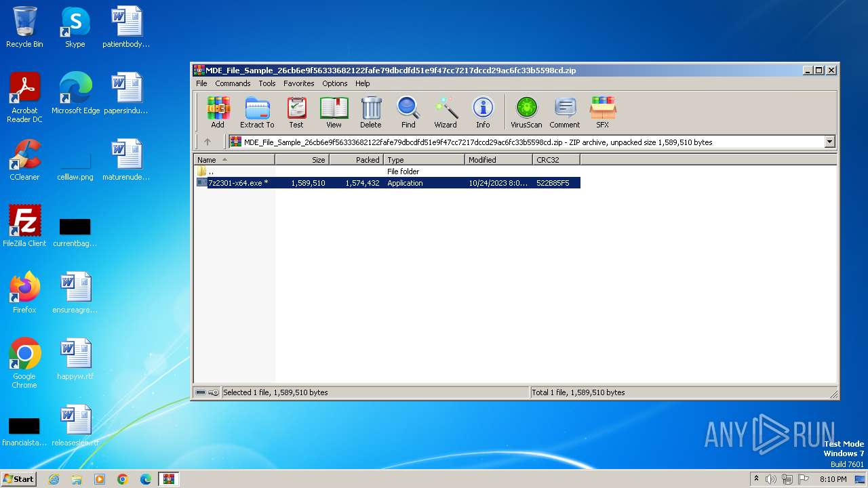Open the Microsoft Edge desktop shortcut
The image size is (868, 488).
(x=75, y=94)
